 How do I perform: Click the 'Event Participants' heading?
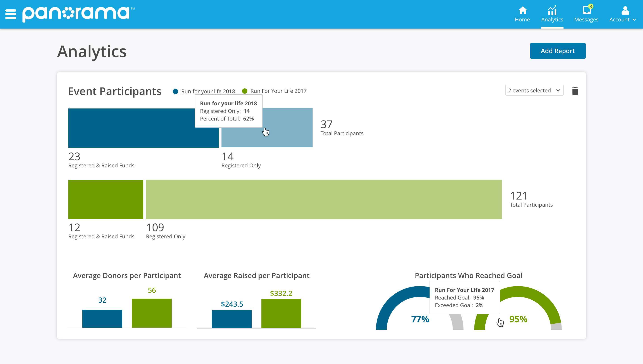(115, 91)
